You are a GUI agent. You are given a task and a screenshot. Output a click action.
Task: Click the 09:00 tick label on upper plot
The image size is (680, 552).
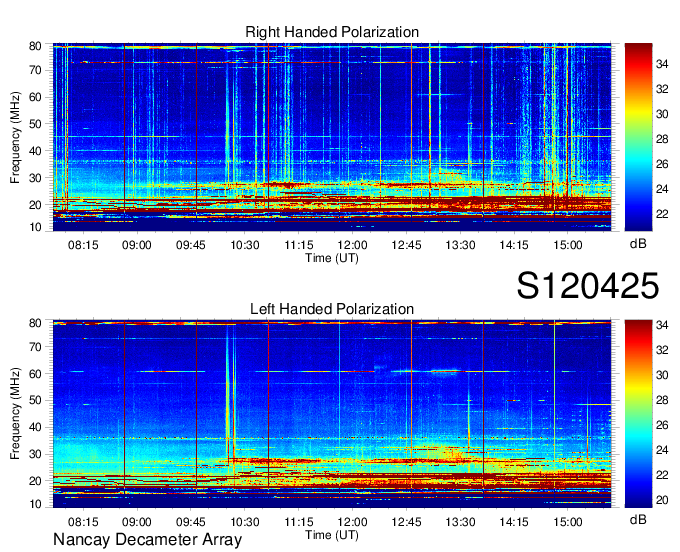137,245
